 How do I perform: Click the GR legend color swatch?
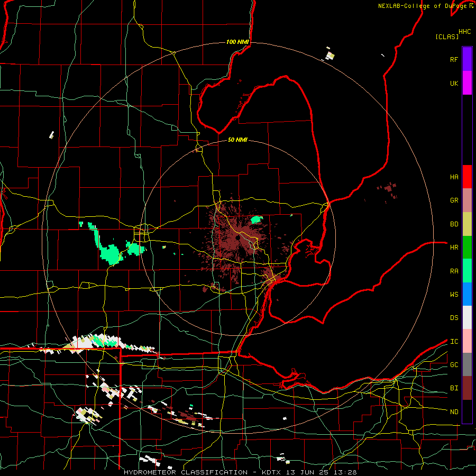tap(467, 200)
